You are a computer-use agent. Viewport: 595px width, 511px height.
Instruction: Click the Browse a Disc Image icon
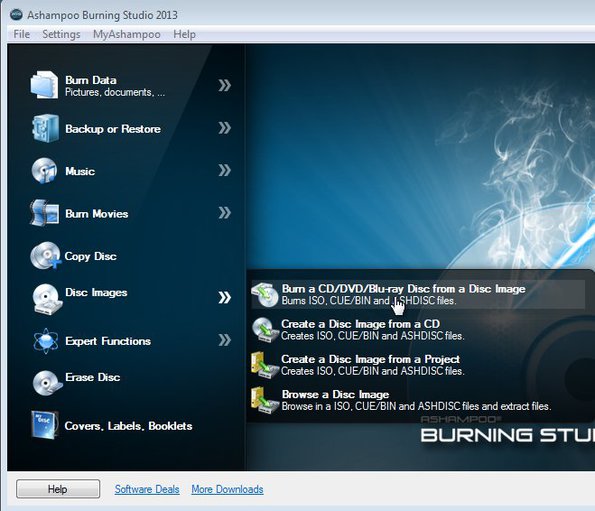click(x=265, y=400)
